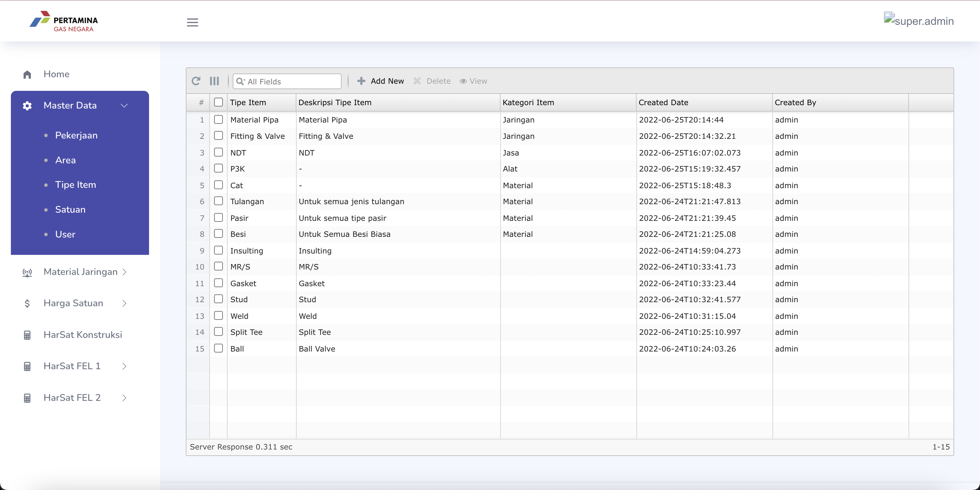Toggle the hamburger sidebar menu

[193, 22]
